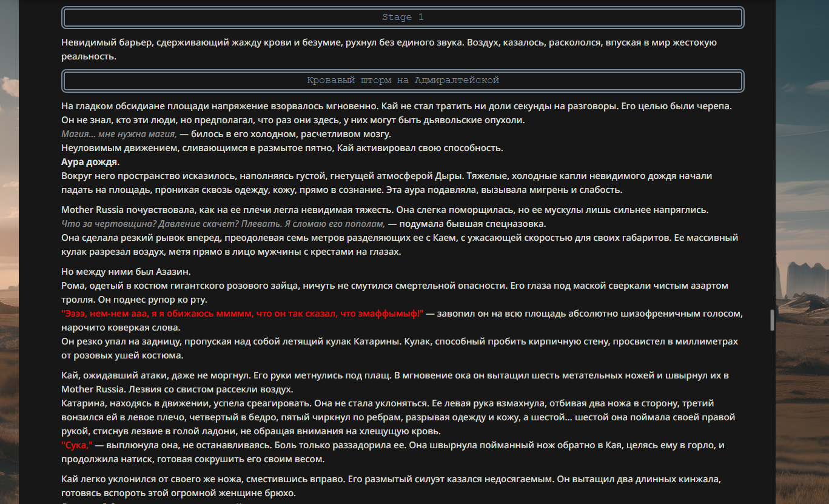
Task: Click the line starting "На гладком обсидиане площади"
Action: click(397, 106)
